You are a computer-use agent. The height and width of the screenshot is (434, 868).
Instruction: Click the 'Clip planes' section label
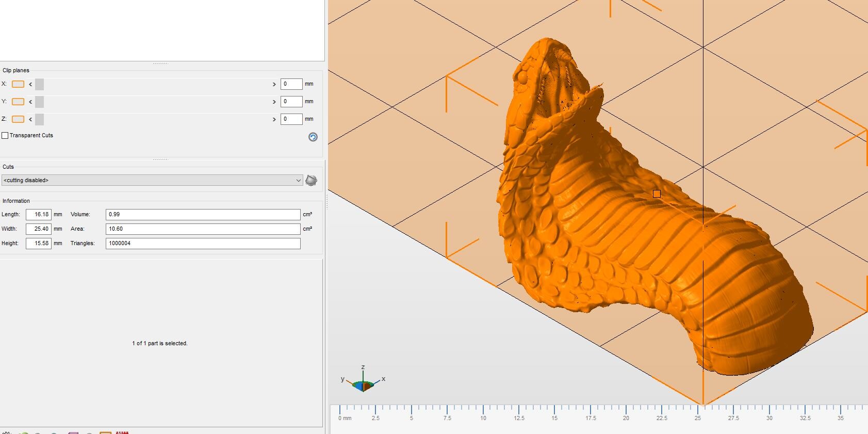coord(16,70)
